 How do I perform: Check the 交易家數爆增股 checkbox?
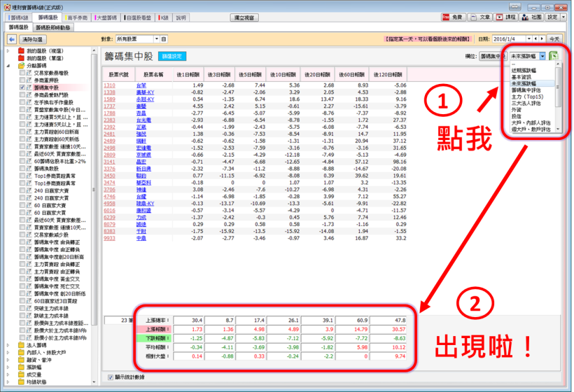click(22, 73)
